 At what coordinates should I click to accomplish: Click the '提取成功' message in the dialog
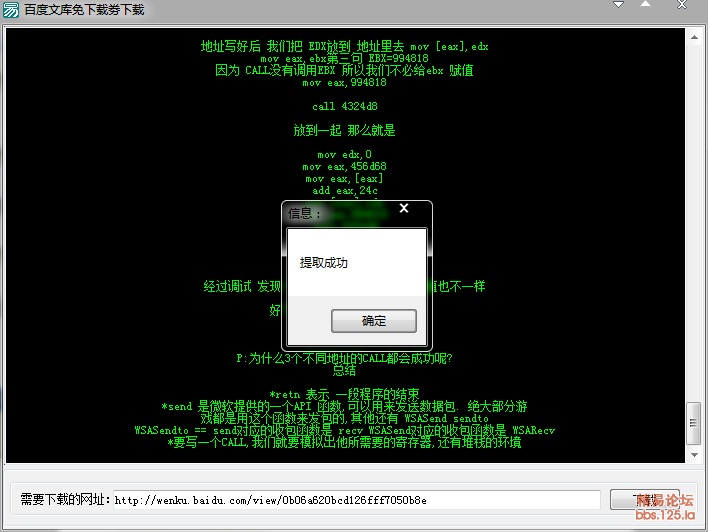(324, 263)
